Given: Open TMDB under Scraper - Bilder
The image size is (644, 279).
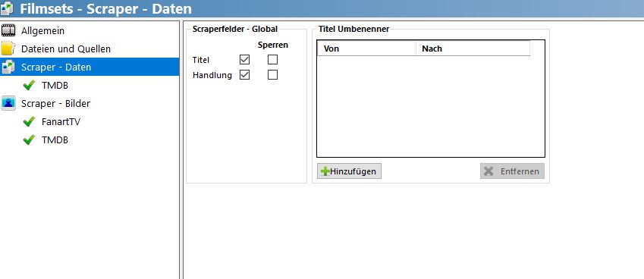Looking at the screenshot, I should [55, 140].
